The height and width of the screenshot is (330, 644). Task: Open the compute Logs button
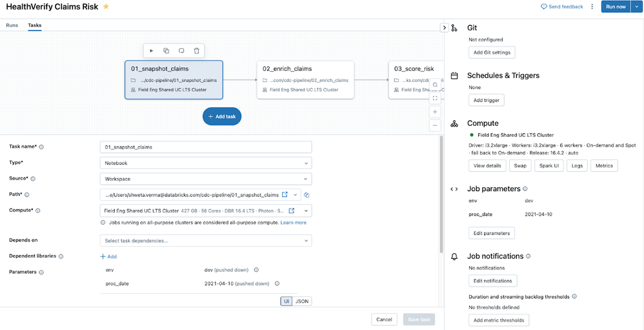pyautogui.click(x=577, y=165)
